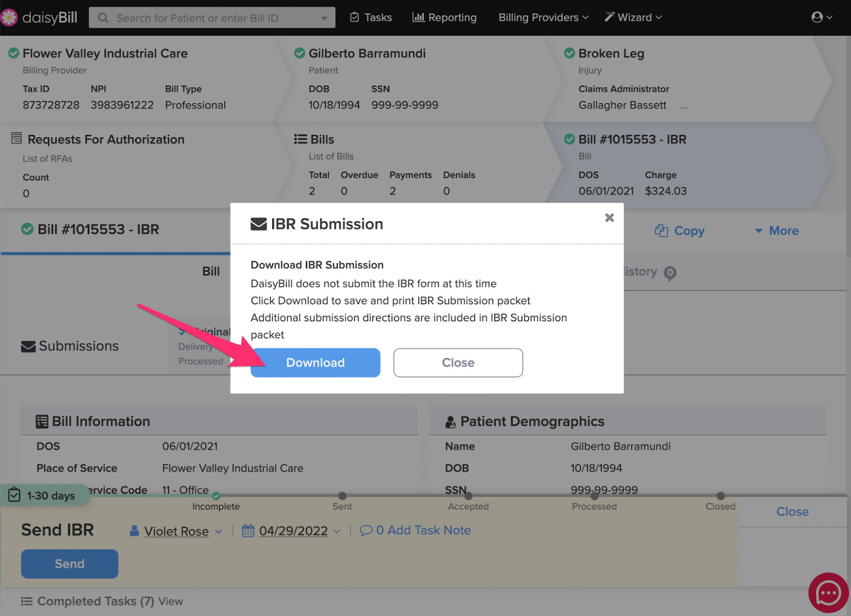Screen dimensions: 851x616
Task: Open the chat support bubble icon
Action: (828, 593)
